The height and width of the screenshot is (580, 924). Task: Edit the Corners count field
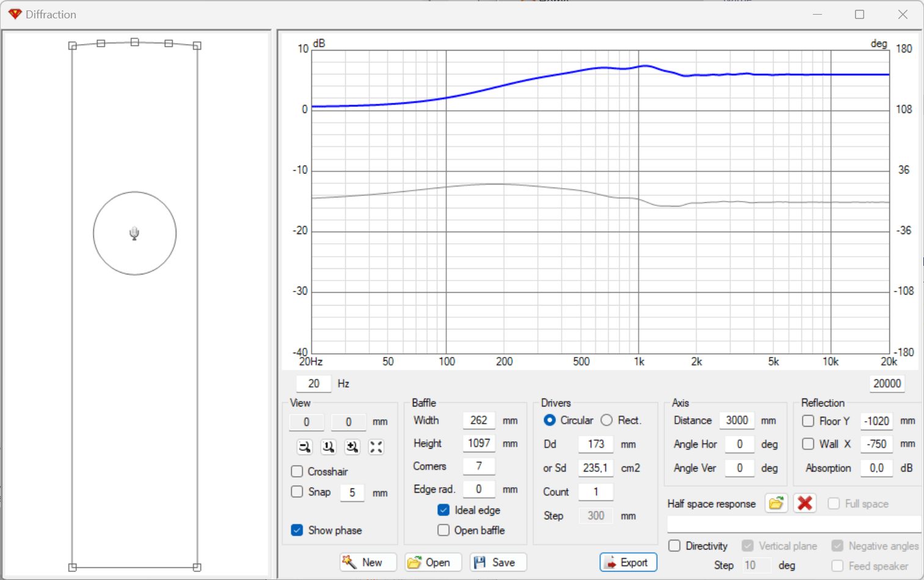[479, 466]
